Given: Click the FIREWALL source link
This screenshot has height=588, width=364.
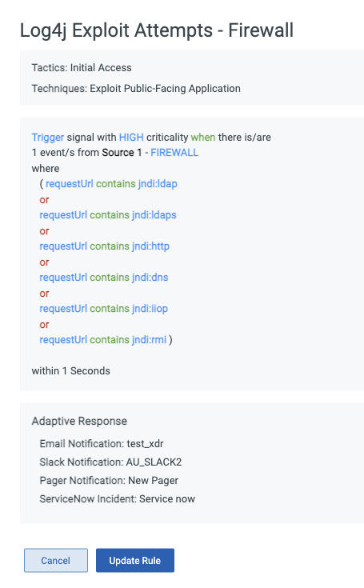Looking at the screenshot, I should [x=174, y=153].
